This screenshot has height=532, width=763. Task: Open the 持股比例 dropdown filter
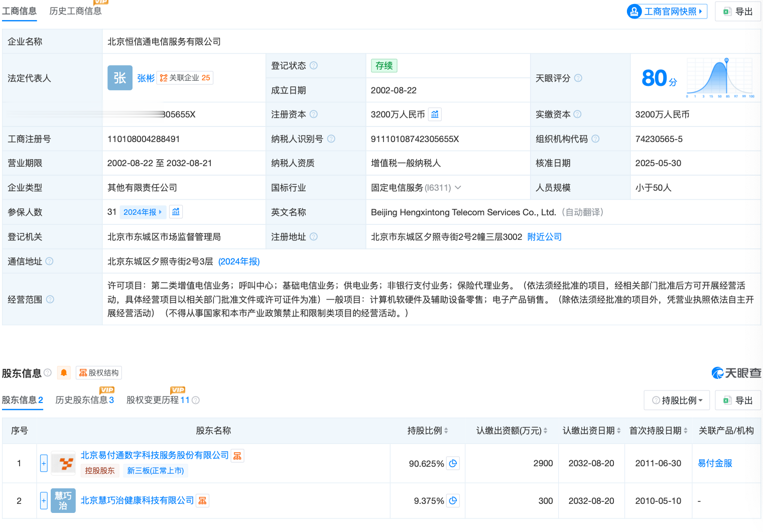677,400
